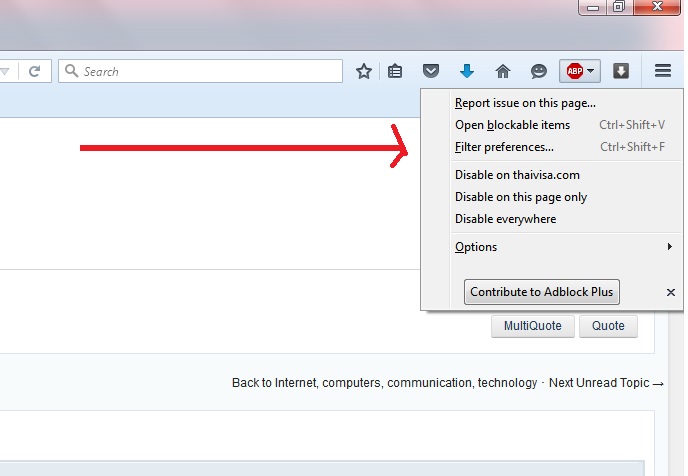Screen dimensions: 688x476
Task: Open the hamburger menu button
Action: (663, 71)
